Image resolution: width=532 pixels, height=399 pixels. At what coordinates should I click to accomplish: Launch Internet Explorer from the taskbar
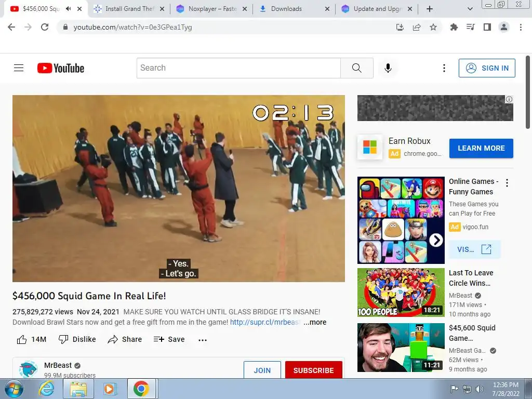(46, 389)
